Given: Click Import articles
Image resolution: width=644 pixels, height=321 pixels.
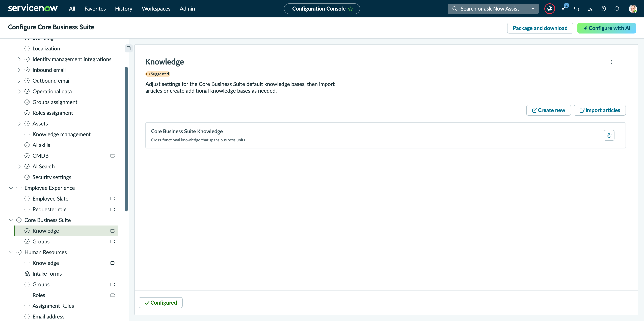Looking at the screenshot, I should coord(600,110).
